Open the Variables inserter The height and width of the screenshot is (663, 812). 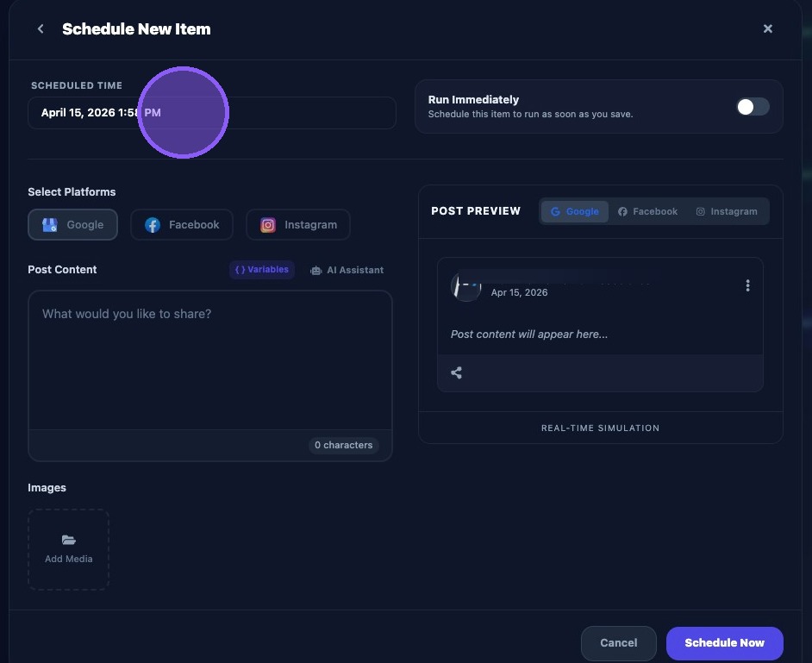tap(262, 270)
